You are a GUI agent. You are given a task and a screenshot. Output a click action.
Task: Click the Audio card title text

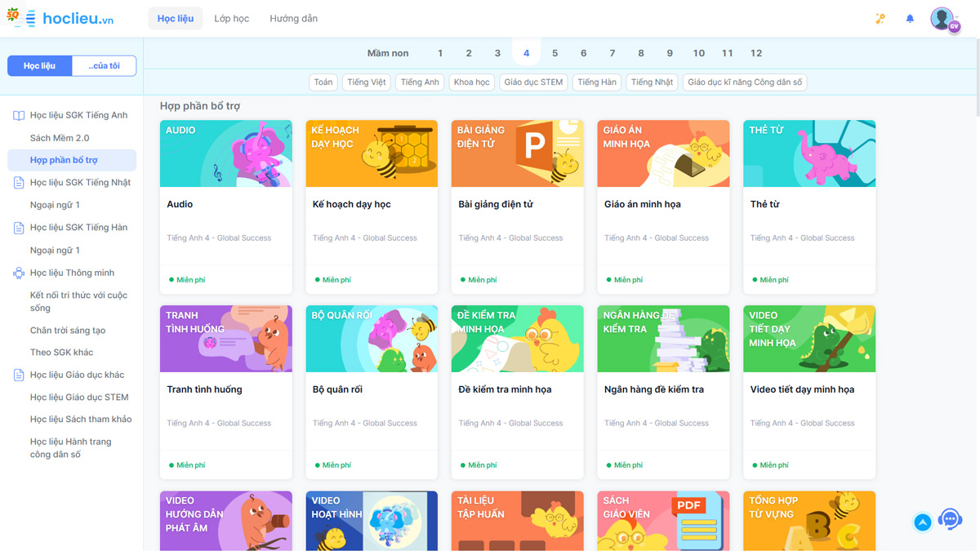(x=180, y=204)
